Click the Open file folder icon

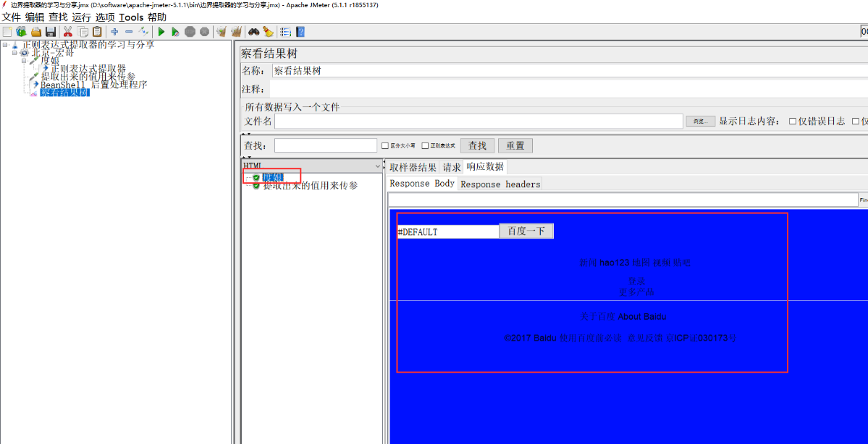click(36, 32)
